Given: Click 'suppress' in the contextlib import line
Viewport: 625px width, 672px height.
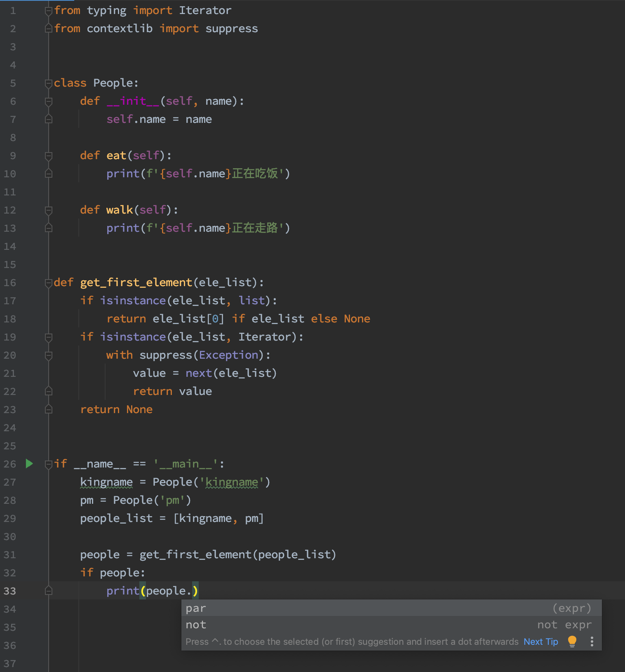Looking at the screenshot, I should tap(232, 28).
